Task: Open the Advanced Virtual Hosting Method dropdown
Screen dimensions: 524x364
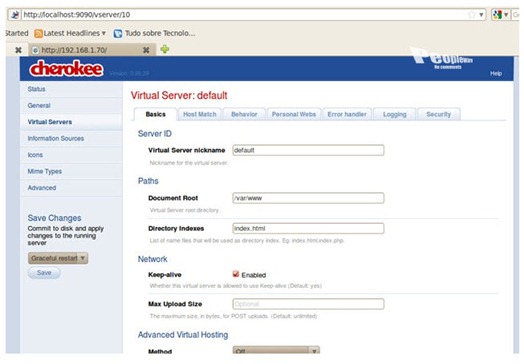Action: click(276, 350)
